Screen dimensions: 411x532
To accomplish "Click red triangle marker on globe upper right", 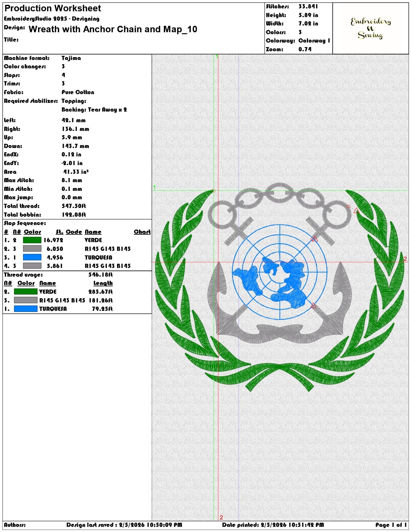I will pos(315,239).
